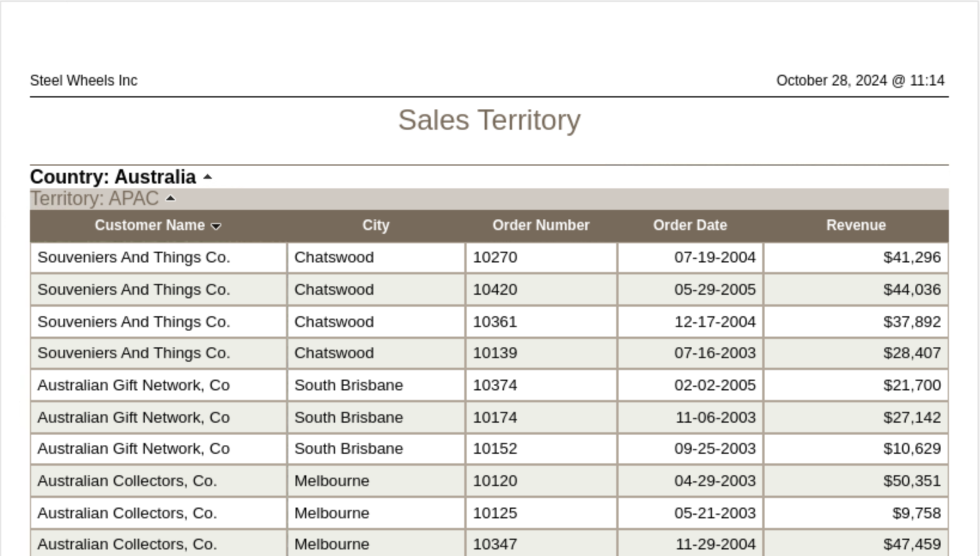Click Australian Collectors, Co. in order 10120 row
The height and width of the screenshot is (556, 980).
[127, 481]
